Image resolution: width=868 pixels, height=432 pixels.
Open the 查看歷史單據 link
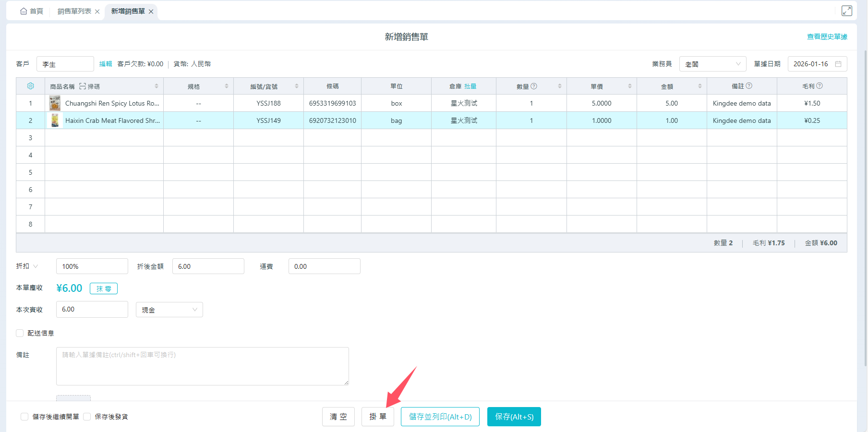tap(827, 36)
